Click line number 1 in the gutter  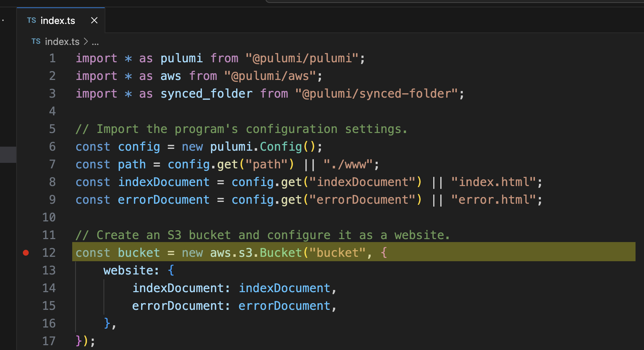pyautogui.click(x=52, y=58)
